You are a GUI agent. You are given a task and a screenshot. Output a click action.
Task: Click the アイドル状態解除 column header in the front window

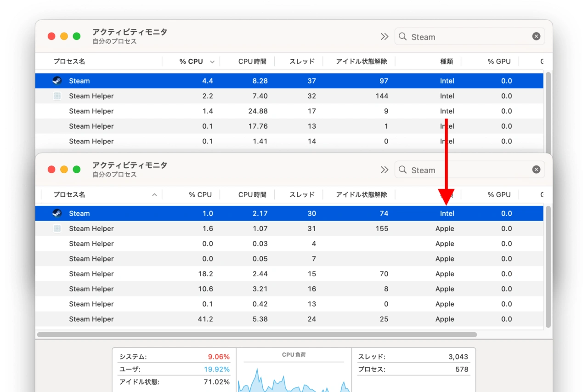click(x=361, y=195)
